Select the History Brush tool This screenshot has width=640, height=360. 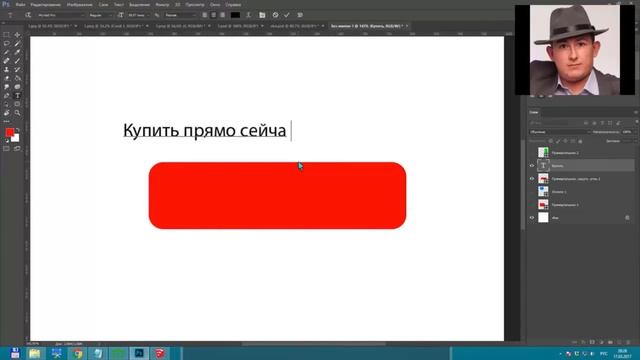17,69
